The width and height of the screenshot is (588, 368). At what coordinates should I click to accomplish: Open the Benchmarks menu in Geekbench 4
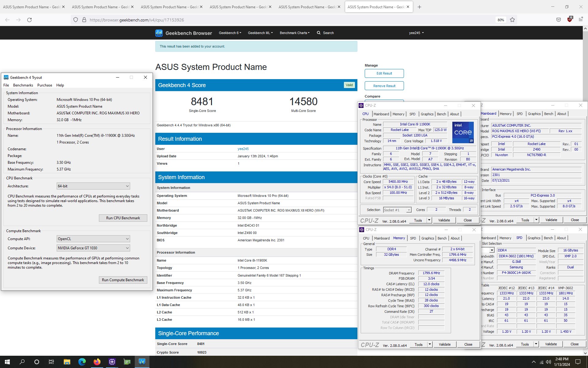[x=23, y=85]
